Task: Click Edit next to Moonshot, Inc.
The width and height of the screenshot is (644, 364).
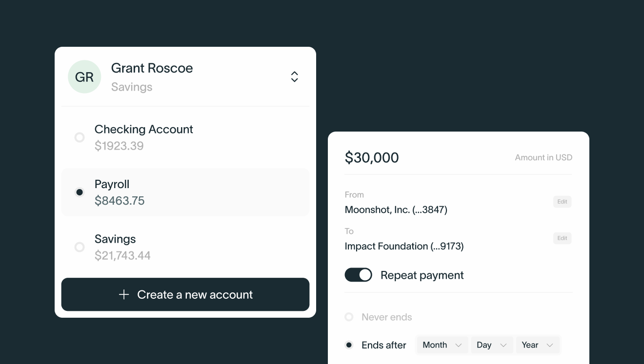Action: click(x=562, y=201)
